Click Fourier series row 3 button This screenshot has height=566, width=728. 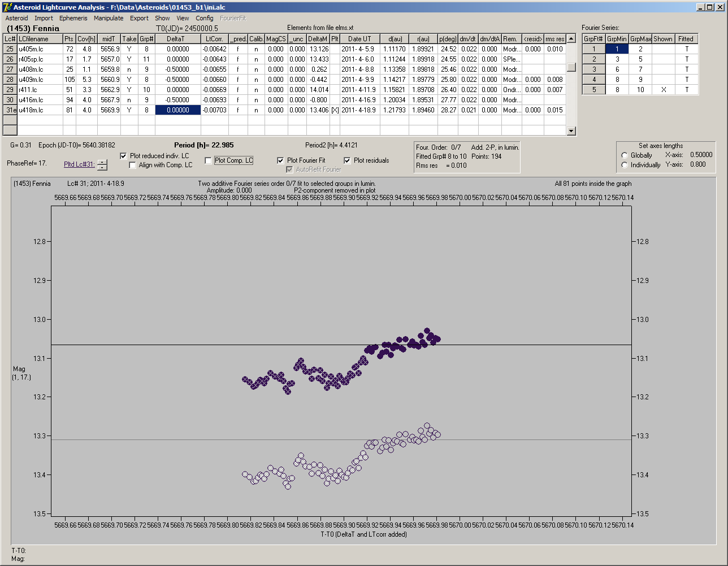tap(593, 69)
